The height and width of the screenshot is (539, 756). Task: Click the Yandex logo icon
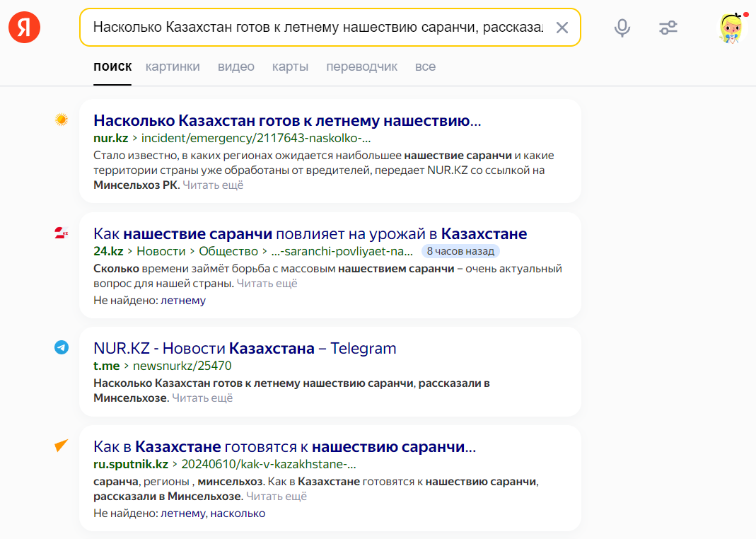click(x=24, y=28)
